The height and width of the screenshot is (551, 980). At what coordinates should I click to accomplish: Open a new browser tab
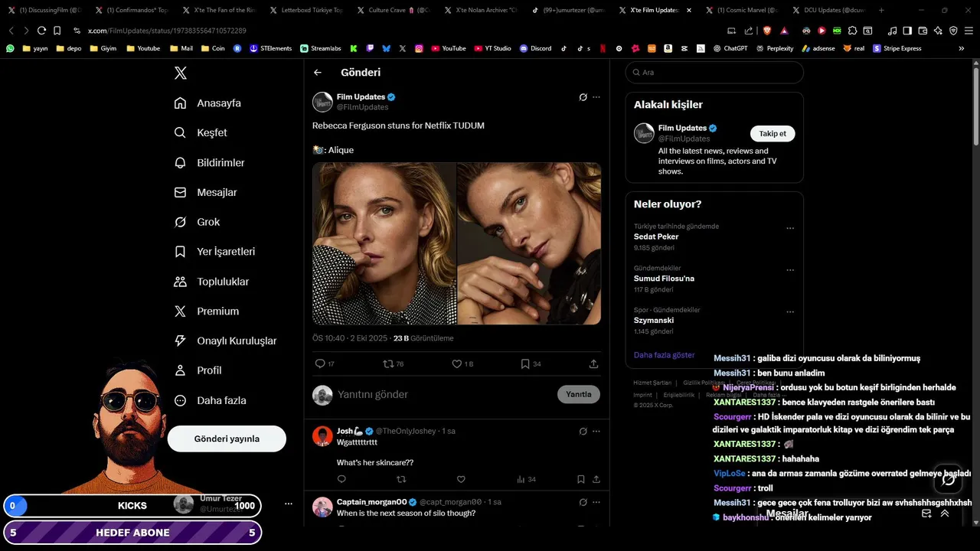click(881, 10)
